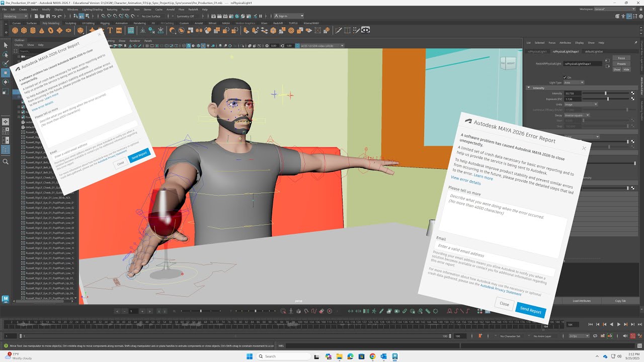Create a polygon cone from the shelf

click(x=42, y=30)
